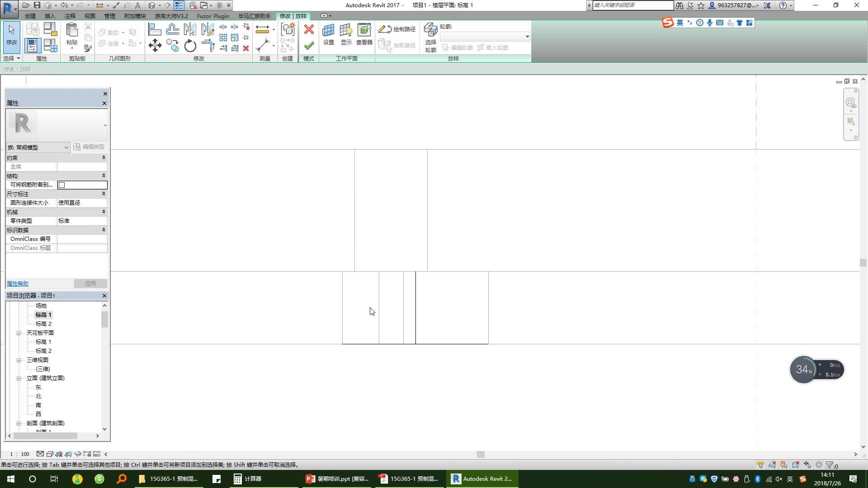Click the 设置 work plane icon
The width and height of the screenshot is (868, 488).
(328, 34)
